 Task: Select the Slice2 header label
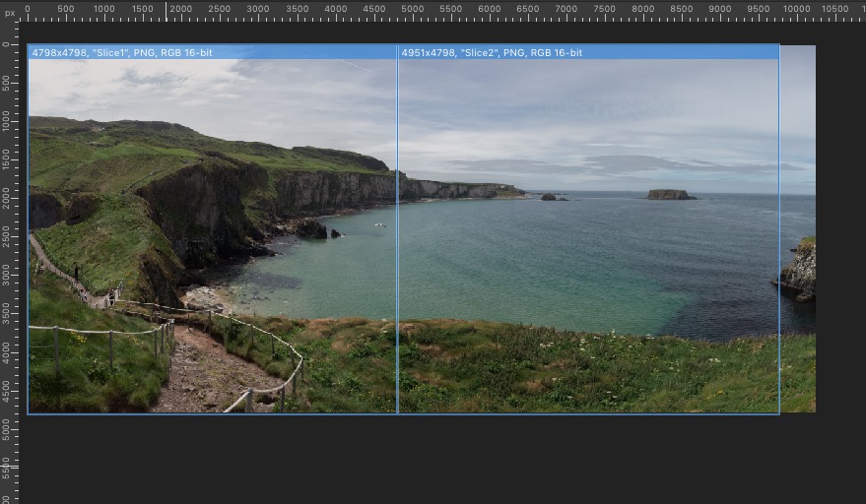(492, 52)
